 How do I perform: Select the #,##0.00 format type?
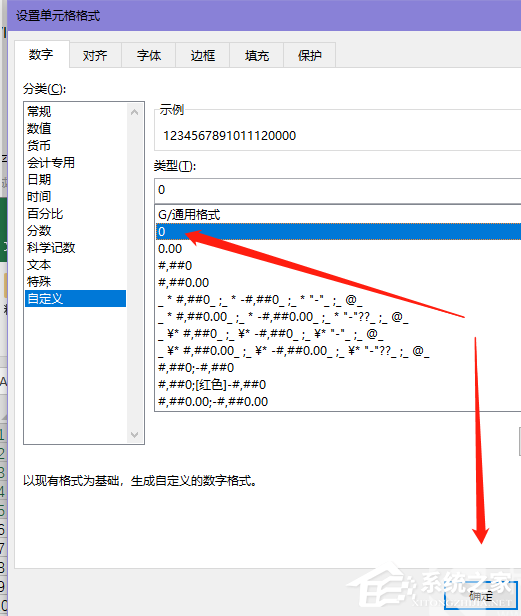click(338, 283)
